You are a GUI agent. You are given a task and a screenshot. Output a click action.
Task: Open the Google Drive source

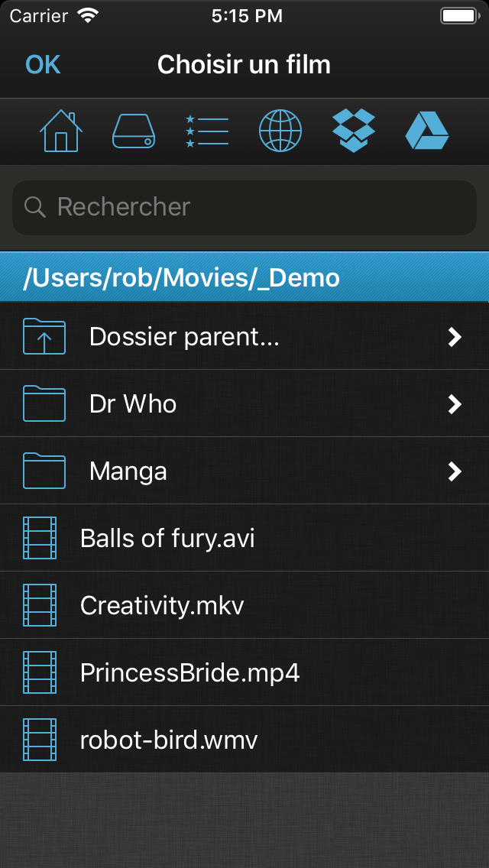[x=426, y=131]
